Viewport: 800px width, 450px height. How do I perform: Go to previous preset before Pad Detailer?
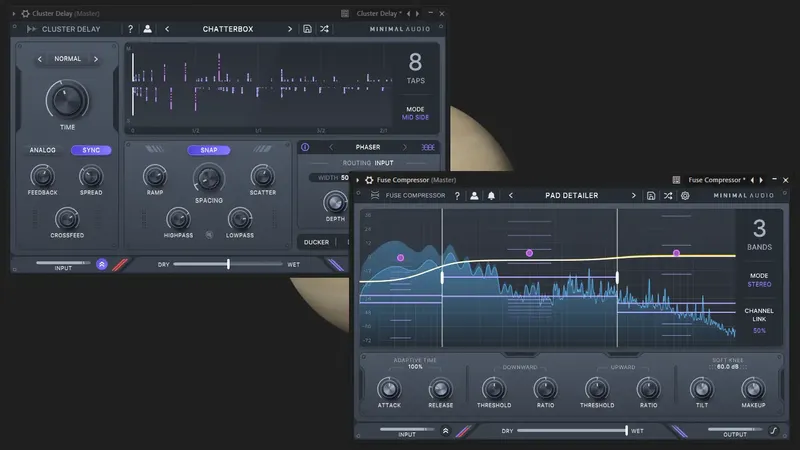pyautogui.click(x=511, y=195)
